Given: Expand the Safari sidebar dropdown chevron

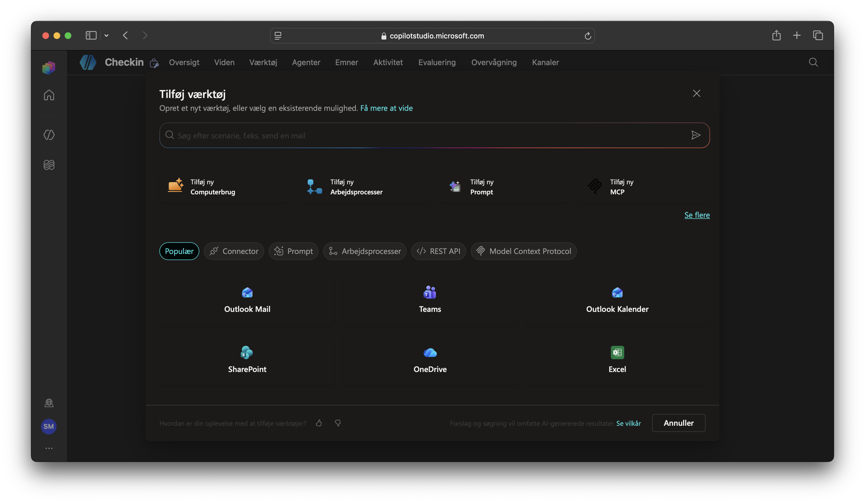Looking at the screenshot, I should [106, 35].
